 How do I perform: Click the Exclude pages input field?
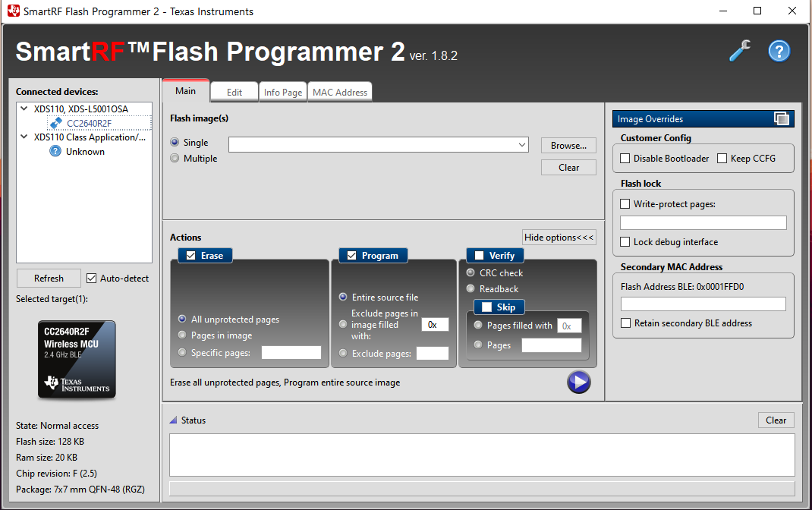click(x=433, y=353)
